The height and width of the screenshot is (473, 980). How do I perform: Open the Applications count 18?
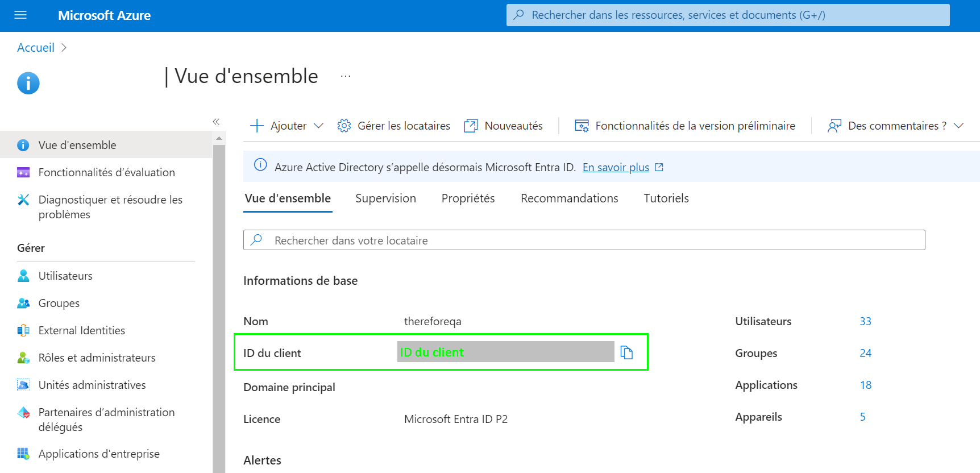click(865, 385)
